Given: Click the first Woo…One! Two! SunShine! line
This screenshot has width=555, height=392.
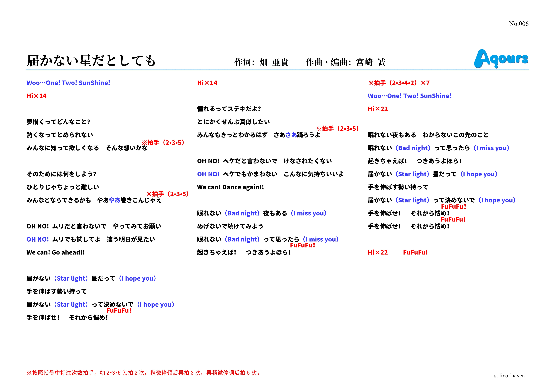Looking at the screenshot, I should 68,83.
